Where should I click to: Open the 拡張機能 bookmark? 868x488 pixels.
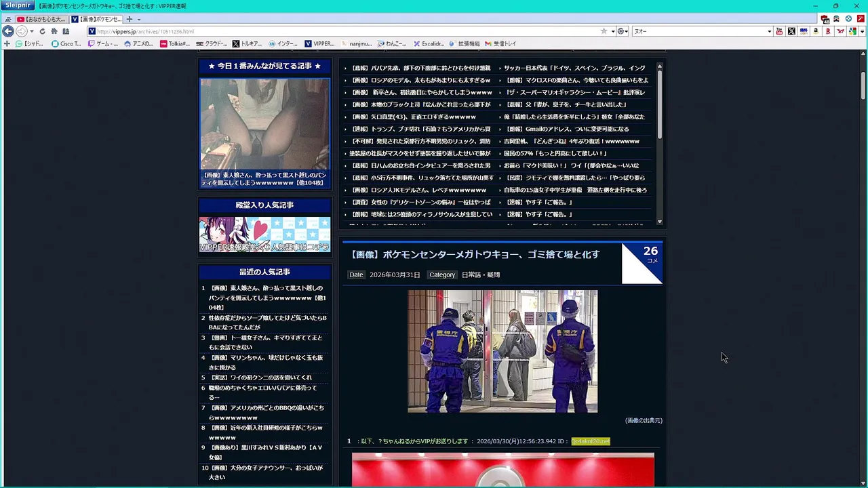tap(465, 43)
